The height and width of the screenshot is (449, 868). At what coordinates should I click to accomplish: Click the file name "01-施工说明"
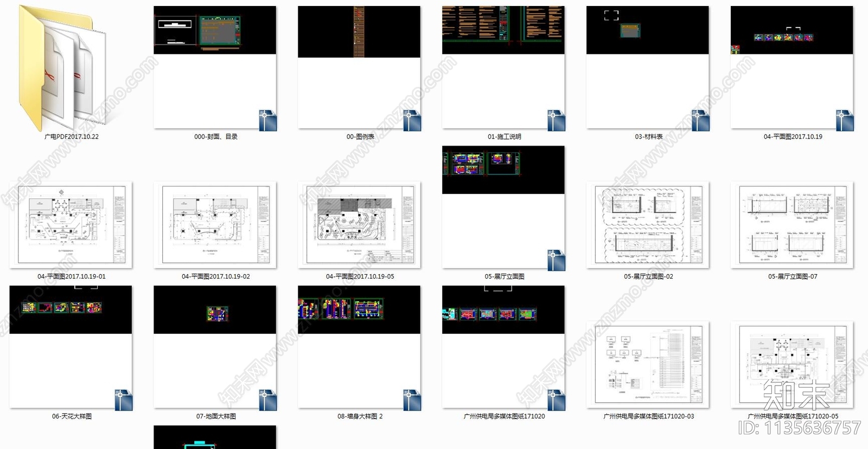pos(505,137)
